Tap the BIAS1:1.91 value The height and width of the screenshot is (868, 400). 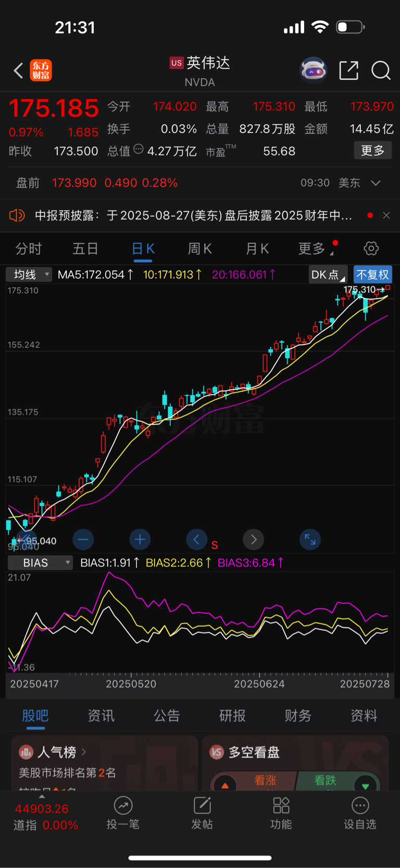point(109,563)
